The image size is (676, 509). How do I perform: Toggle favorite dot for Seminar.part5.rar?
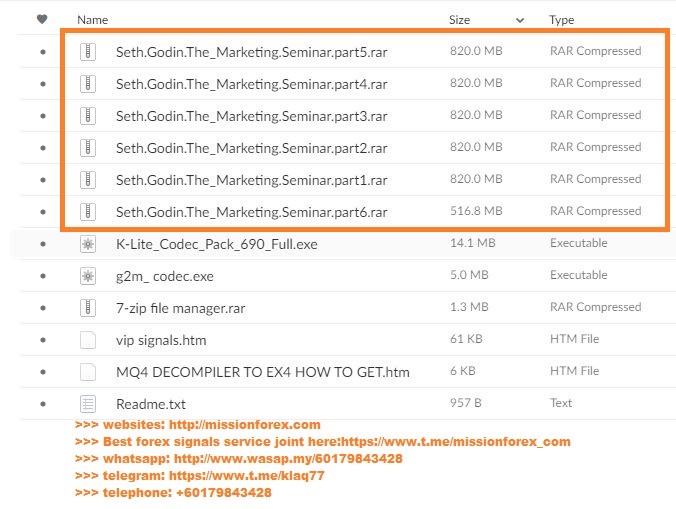[43, 52]
